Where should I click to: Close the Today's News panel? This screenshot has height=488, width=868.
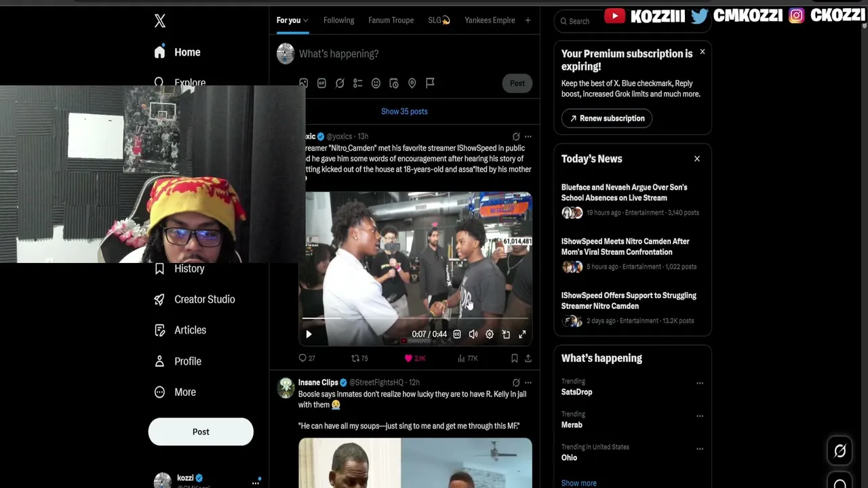696,159
